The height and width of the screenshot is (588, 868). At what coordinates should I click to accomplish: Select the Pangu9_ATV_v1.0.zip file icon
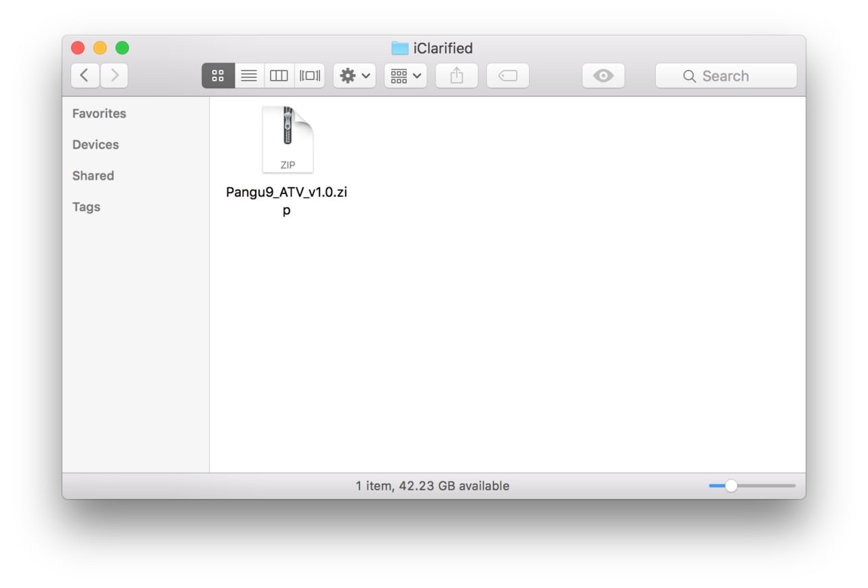click(x=288, y=140)
